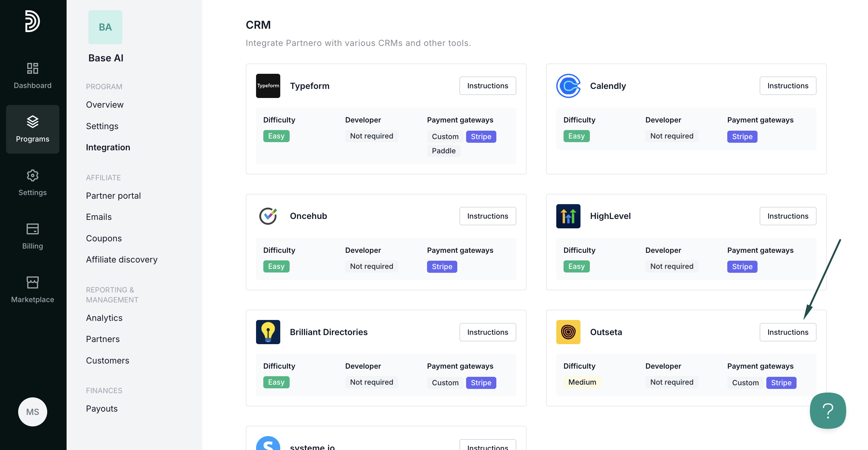The height and width of the screenshot is (450, 868).
Task: Go to Emails section
Action: click(99, 217)
